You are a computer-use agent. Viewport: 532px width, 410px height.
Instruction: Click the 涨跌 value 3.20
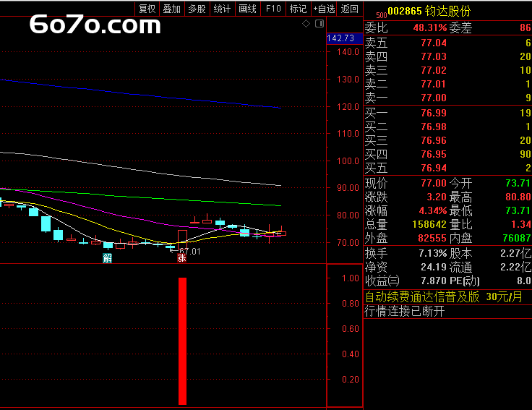point(437,197)
